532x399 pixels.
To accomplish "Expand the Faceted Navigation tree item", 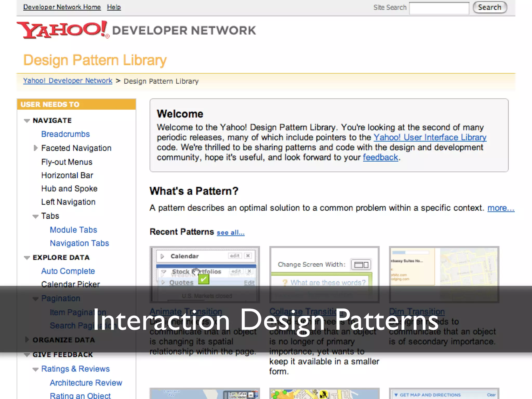I will point(36,148).
